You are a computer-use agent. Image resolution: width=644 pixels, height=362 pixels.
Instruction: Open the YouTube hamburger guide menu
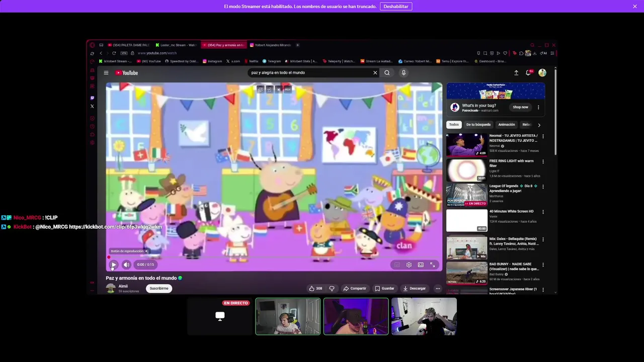(x=106, y=73)
